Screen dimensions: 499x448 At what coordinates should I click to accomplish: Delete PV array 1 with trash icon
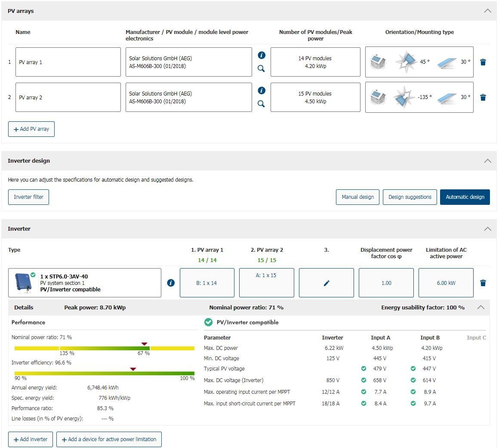click(483, 62)
